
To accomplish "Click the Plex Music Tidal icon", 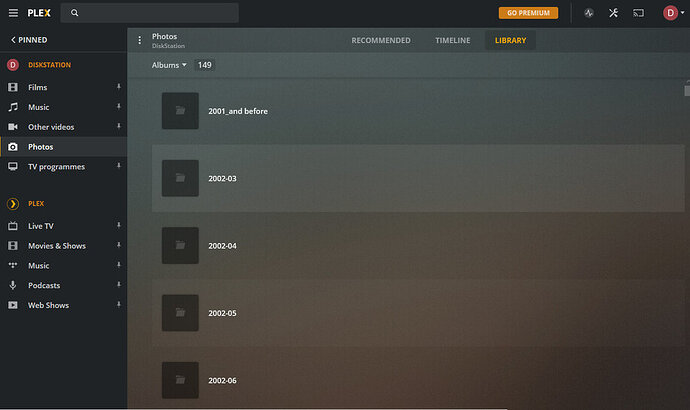I will [13, 265].
